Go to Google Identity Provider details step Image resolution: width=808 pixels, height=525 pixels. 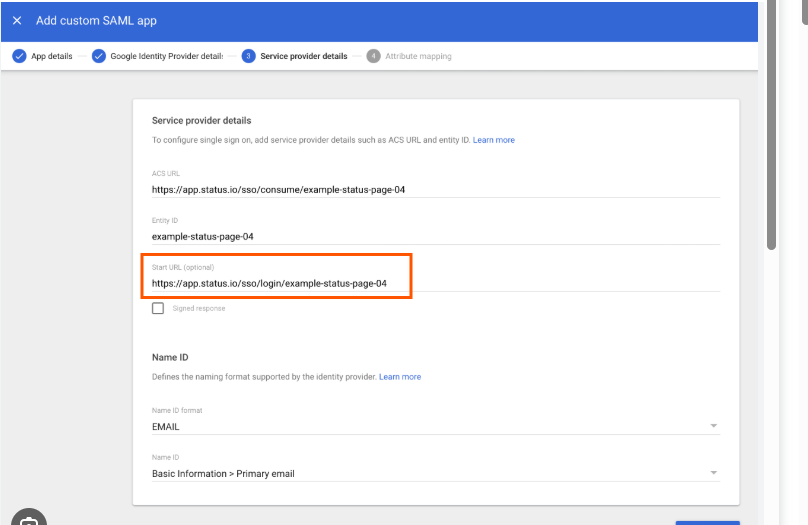click(x=166, y=56)
